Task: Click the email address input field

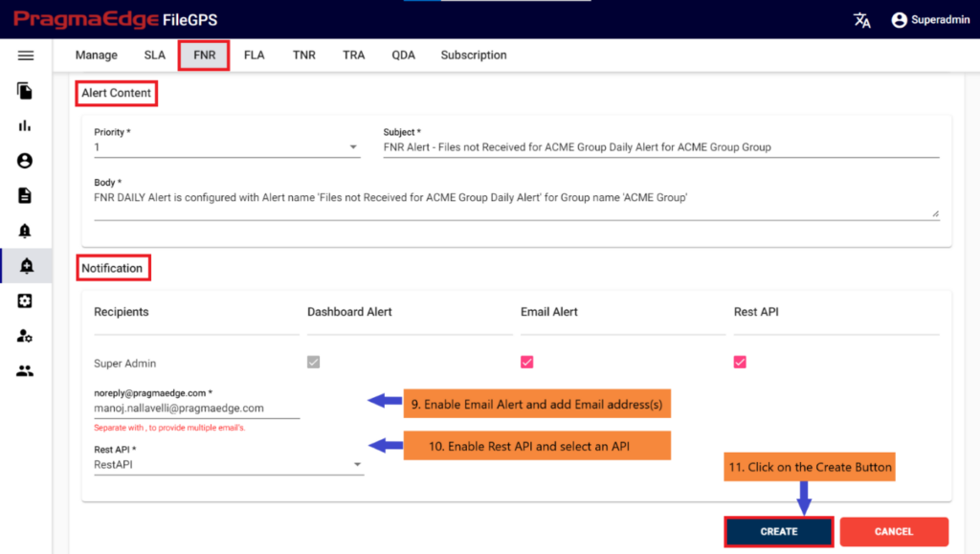Action: tap(197, 409)
